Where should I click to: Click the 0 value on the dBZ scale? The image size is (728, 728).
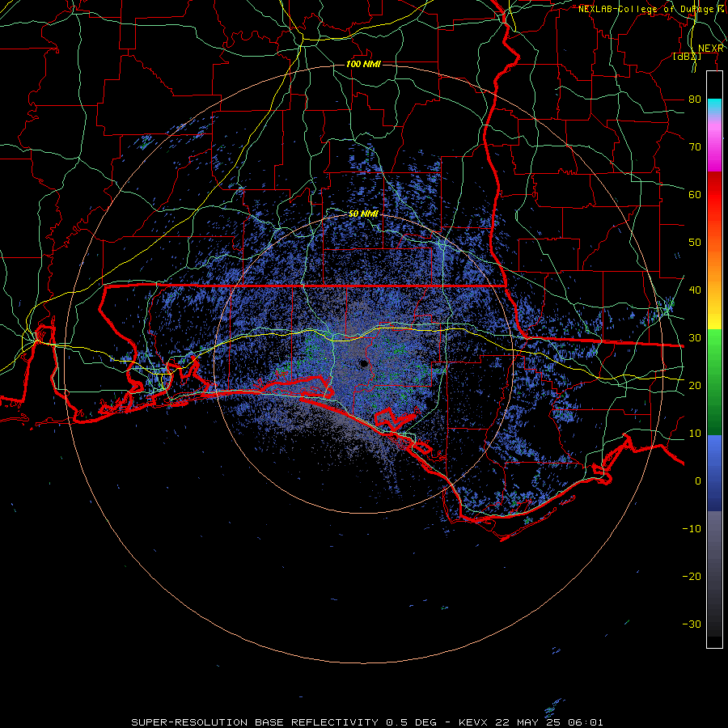(x=698, y=481)
